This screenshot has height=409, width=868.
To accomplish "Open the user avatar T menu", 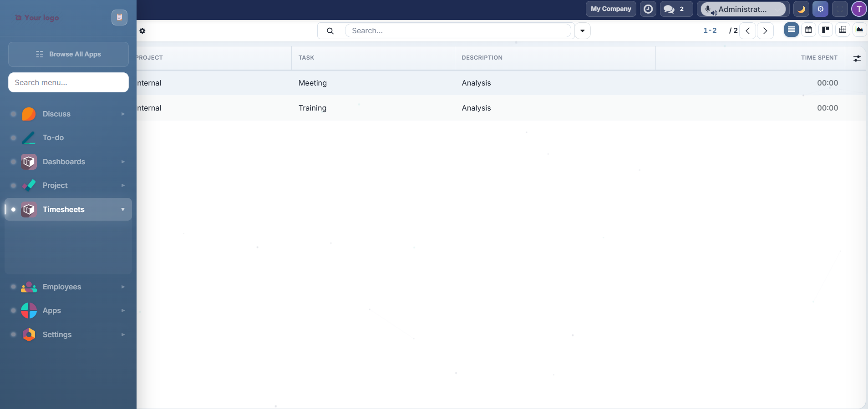I will [859, 9].
